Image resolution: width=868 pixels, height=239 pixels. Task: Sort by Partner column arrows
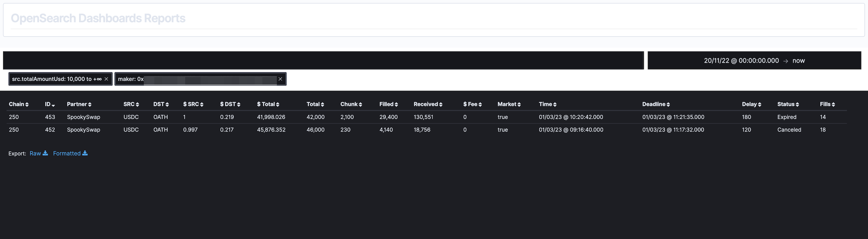pos(90,104)
